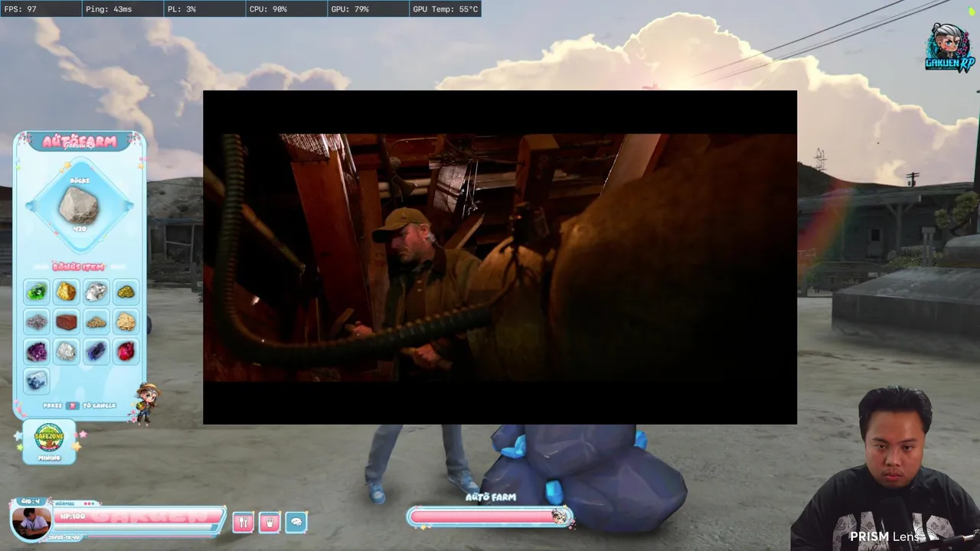980x551 pixels.
Task: Select the blue sapphire bonus item
Action: point(96,351)
